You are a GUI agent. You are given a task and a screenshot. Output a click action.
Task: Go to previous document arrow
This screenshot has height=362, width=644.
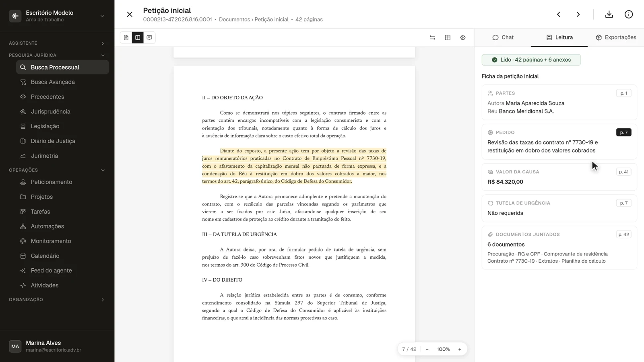click(x=559, y=14)
